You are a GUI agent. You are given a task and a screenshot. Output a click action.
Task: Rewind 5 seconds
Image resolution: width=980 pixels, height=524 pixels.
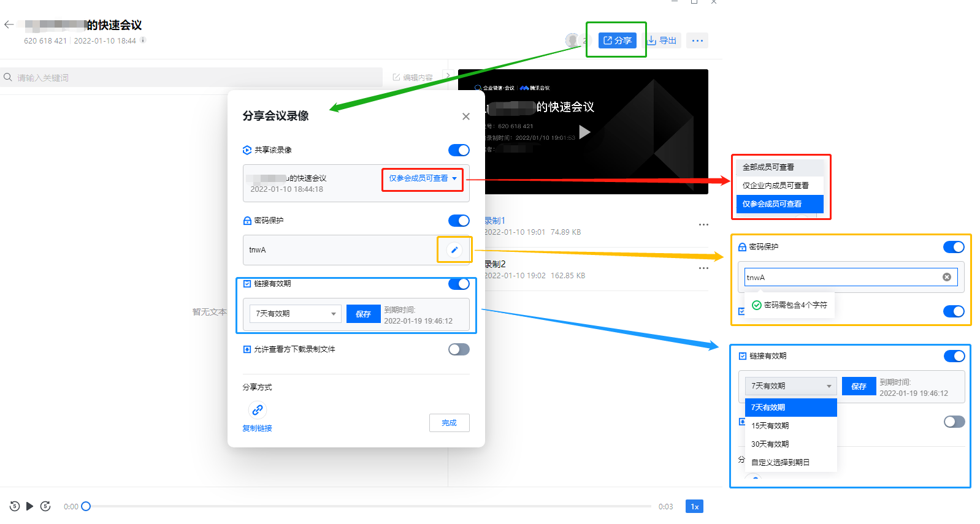click(x=15, y=506)
